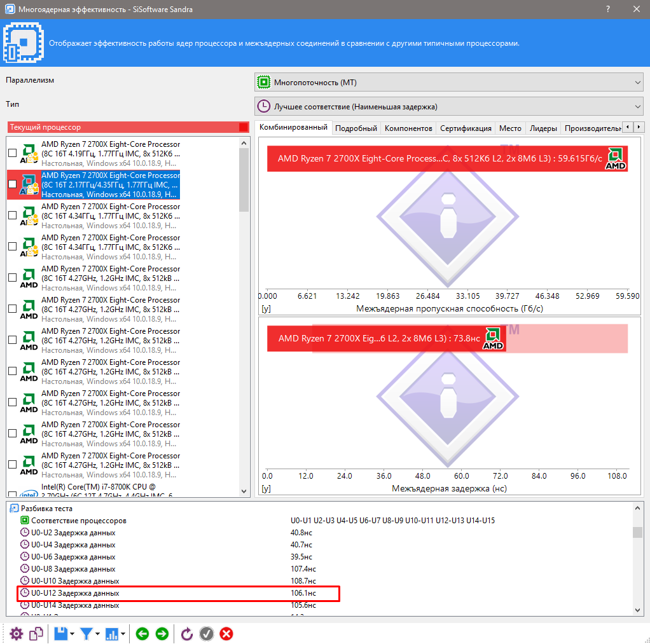This screenshot has width=650, height=644.
Task: Click the green chip icon beside Соответствие процессоров
Action: [24, 520]
